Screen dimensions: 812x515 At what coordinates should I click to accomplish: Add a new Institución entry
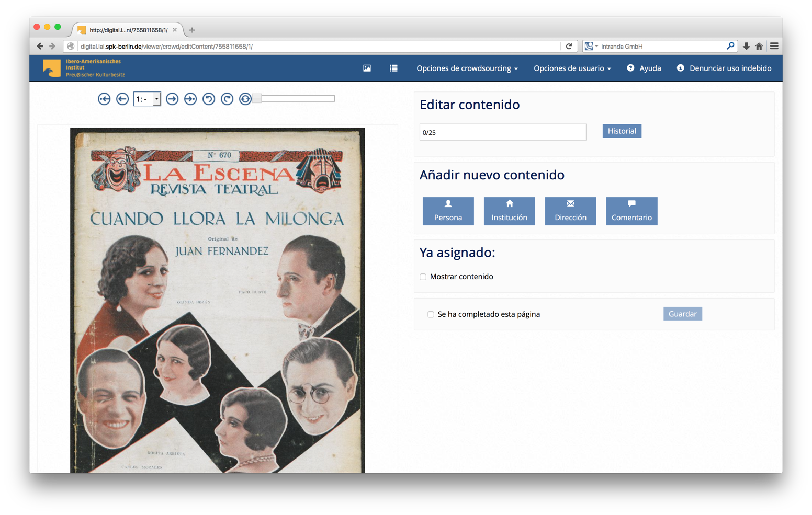click(x=510, y=211)
